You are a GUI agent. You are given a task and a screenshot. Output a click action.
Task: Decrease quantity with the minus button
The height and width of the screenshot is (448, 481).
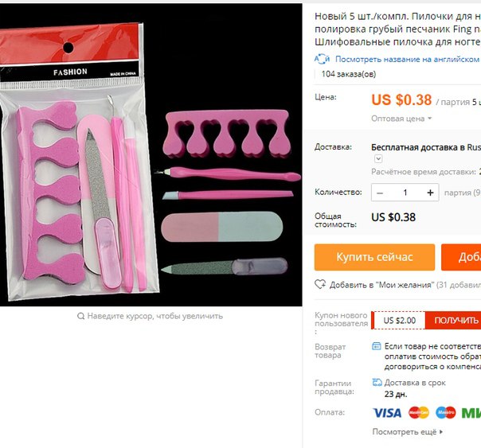tap(380, 193)
